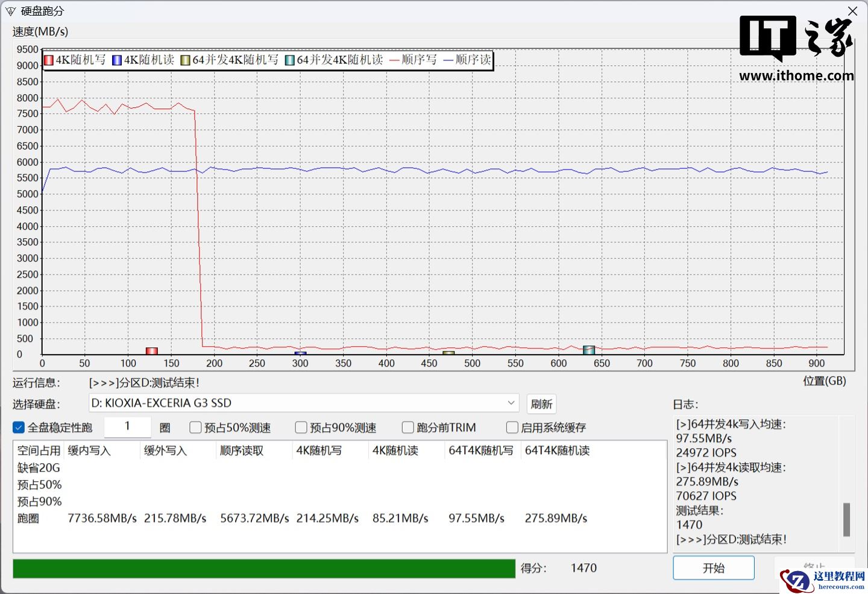Click the teal 64并发4K随机读 legend icon
This screenshot has height=594, width=868.
[289, 60]
